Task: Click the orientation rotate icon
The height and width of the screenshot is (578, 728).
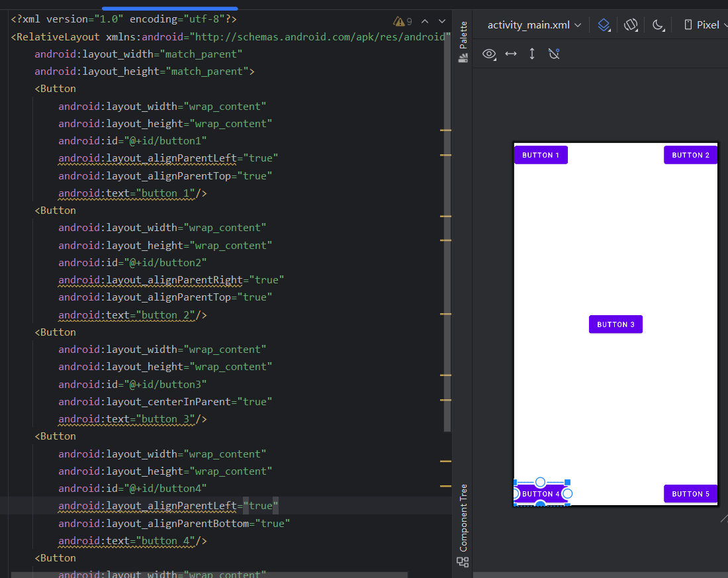Action: [x=631, y=25]
